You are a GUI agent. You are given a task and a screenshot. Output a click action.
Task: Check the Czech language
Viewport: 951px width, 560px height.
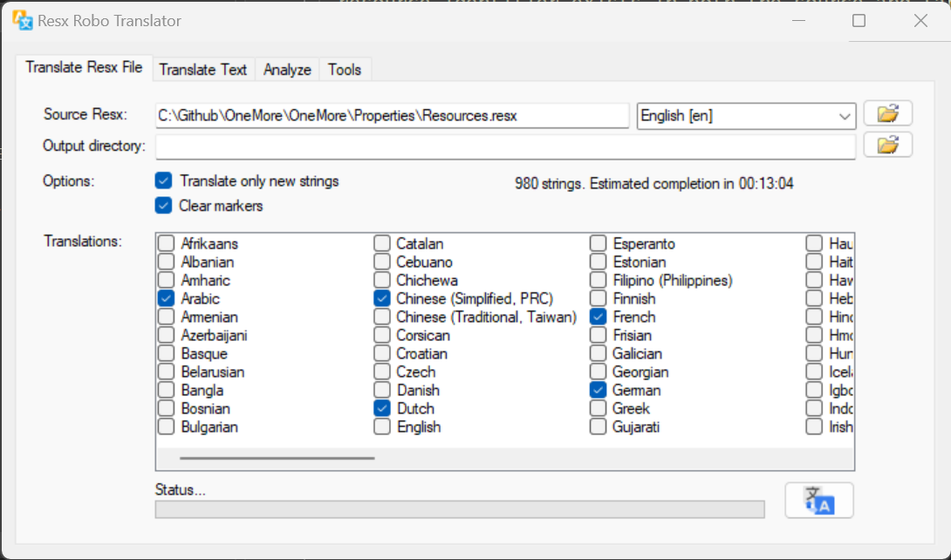[x=382, y=372]
